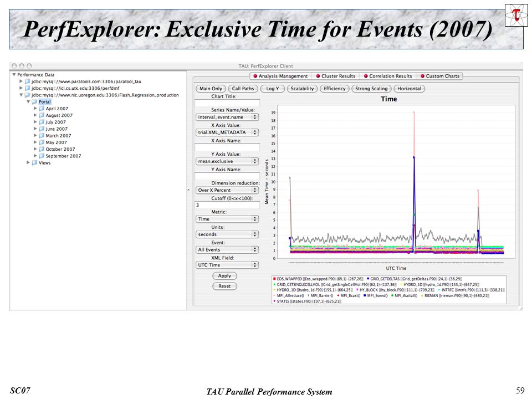The height and width of the screenshot is (399, 532).
Task: Toggle the Main Only option
Action: pos(211,89)
